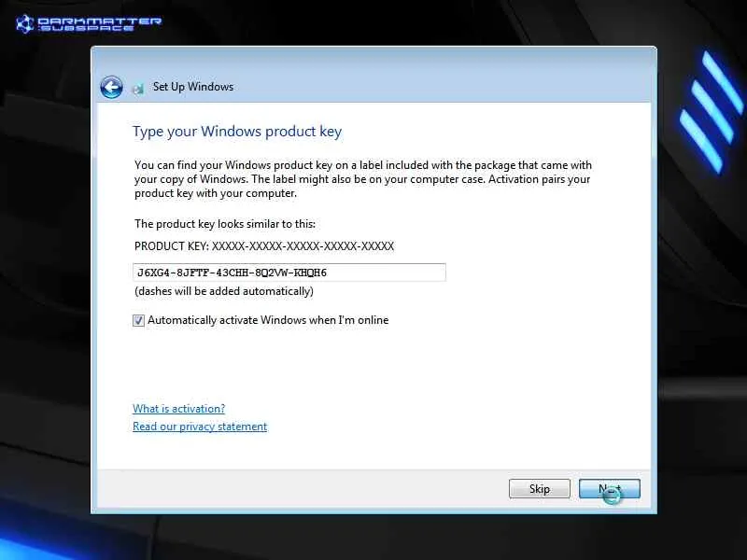Open the What is activation? link
This screenshot has width=747, height=560.
178,409
